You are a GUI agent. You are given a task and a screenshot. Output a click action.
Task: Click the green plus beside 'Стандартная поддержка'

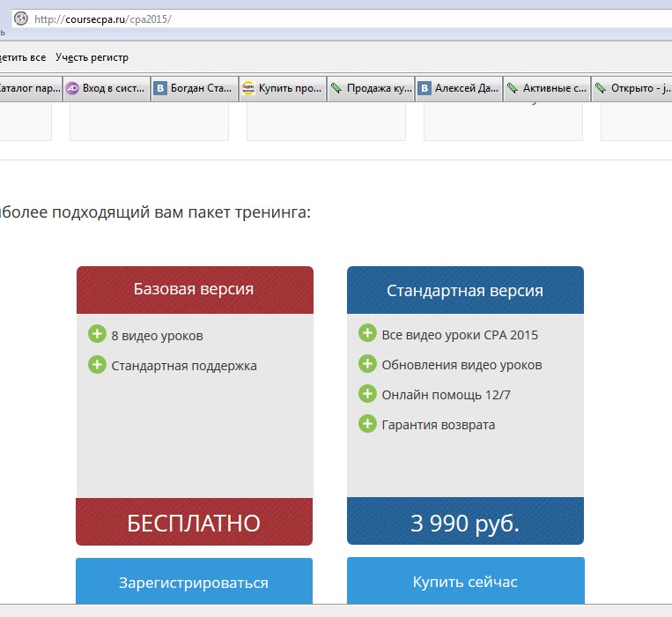point(97,364)
